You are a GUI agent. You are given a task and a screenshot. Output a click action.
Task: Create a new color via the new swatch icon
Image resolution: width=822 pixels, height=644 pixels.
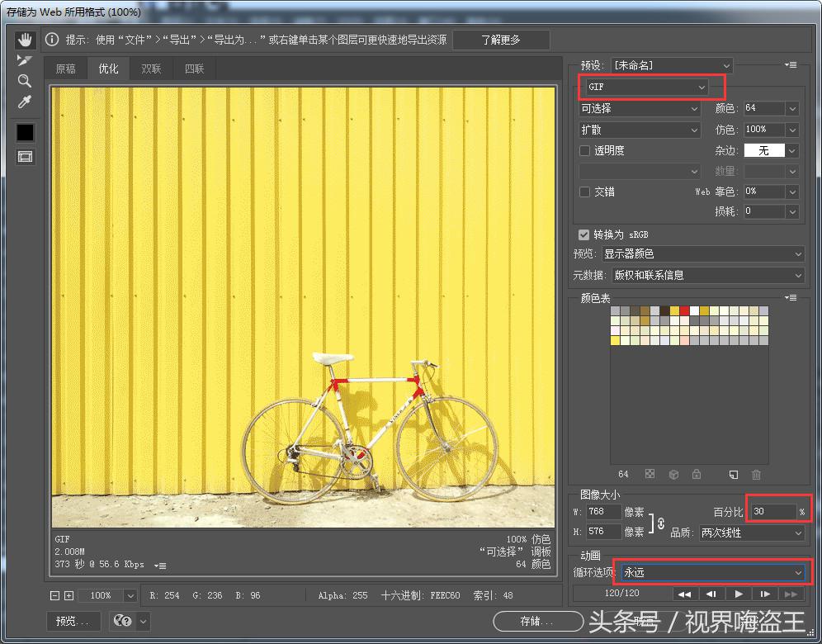coord(735,475)
